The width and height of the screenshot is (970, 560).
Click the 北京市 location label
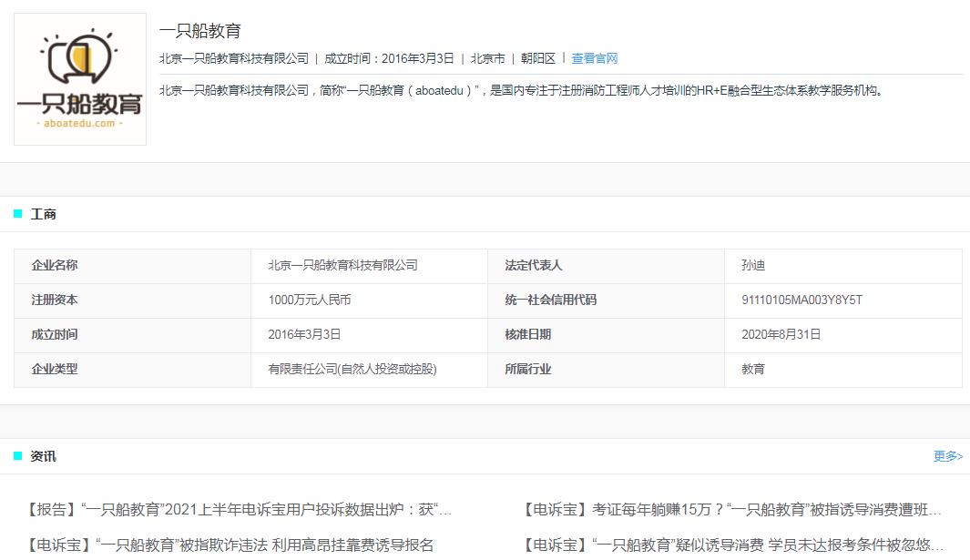click(488, 57)
